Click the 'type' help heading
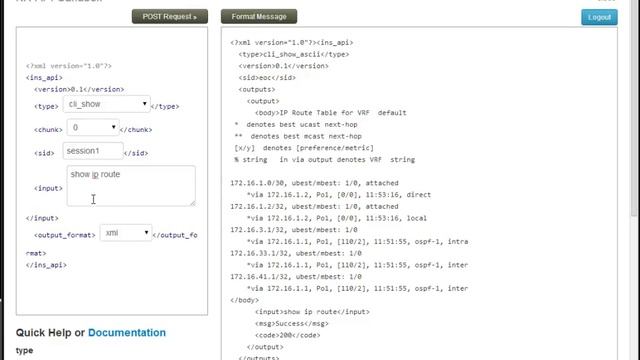This screenshot has height=360, width=640. tap(24, 351)
